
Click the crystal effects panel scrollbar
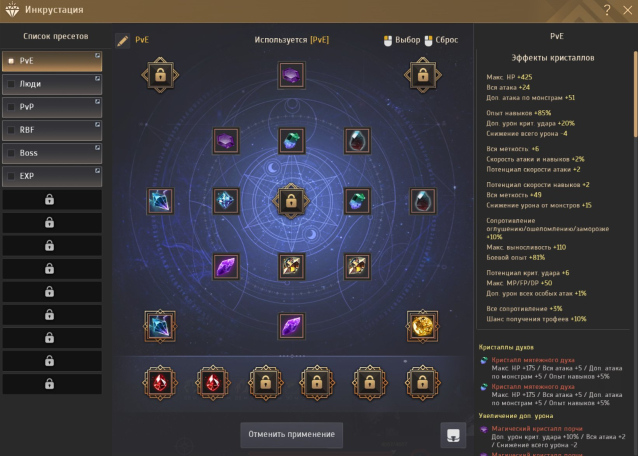click(x=635, y=94)
